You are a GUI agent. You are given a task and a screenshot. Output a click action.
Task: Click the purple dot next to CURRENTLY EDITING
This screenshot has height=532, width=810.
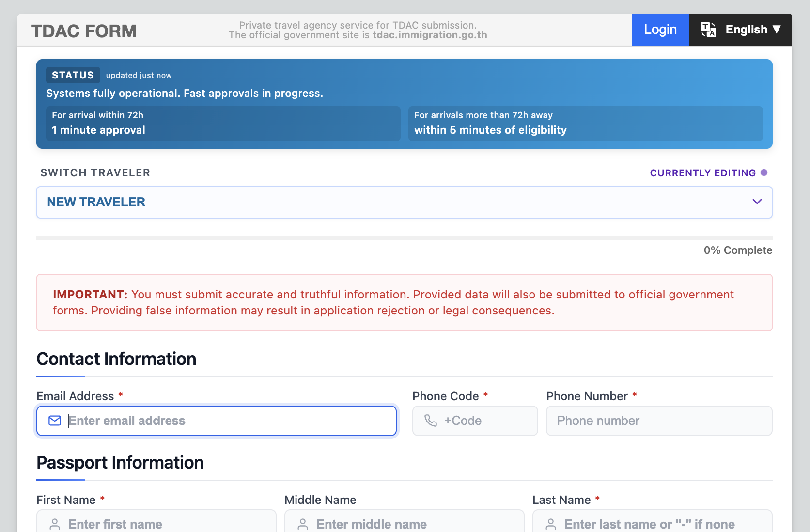point(764,172)
